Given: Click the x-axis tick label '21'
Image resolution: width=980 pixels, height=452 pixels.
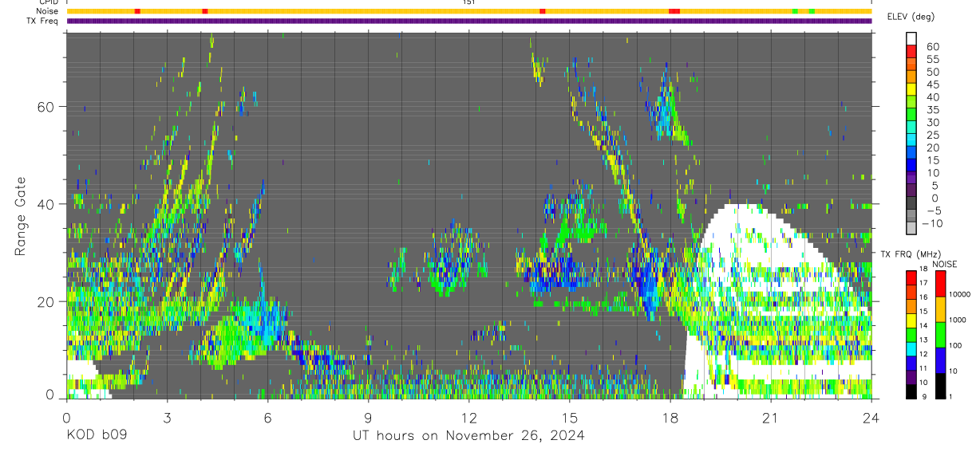Looking at the screenshot, I should 770,418.
